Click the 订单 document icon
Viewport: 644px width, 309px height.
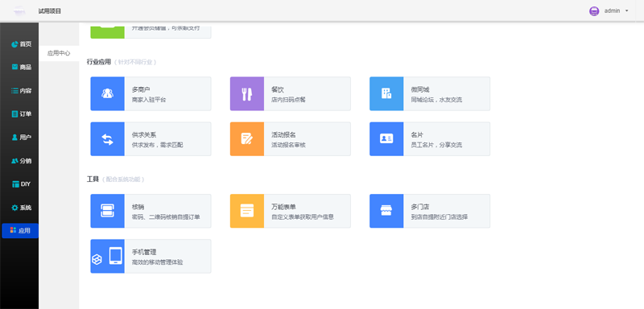[x=14, y=114]
